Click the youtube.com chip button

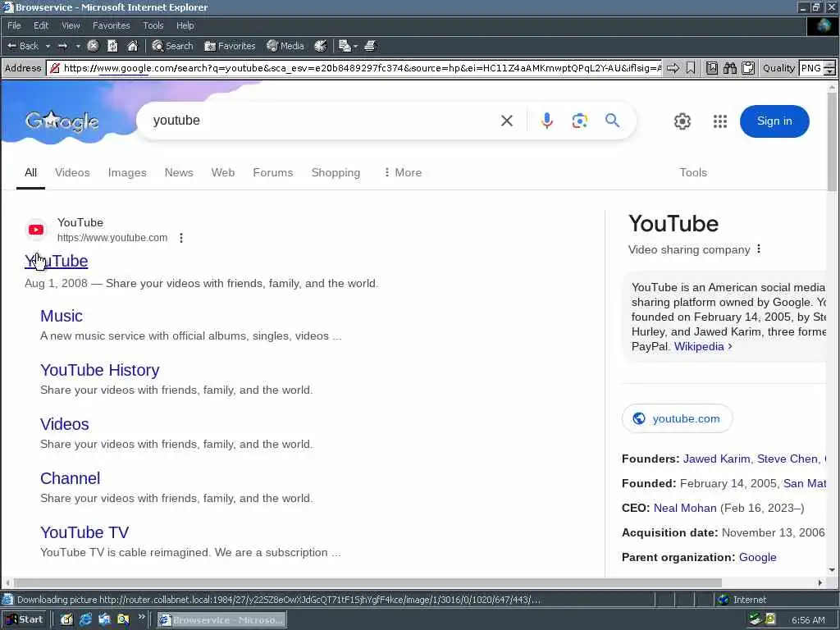point(677,418)
